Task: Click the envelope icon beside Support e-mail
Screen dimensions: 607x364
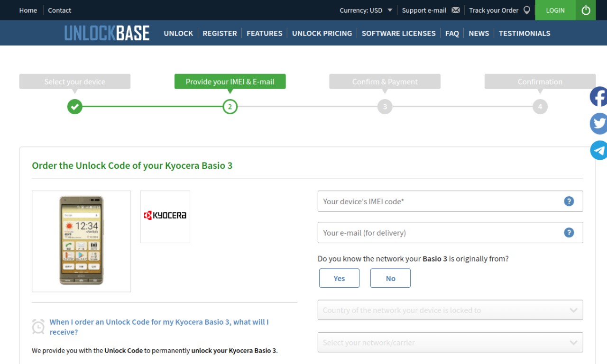Action: point(456,10)
